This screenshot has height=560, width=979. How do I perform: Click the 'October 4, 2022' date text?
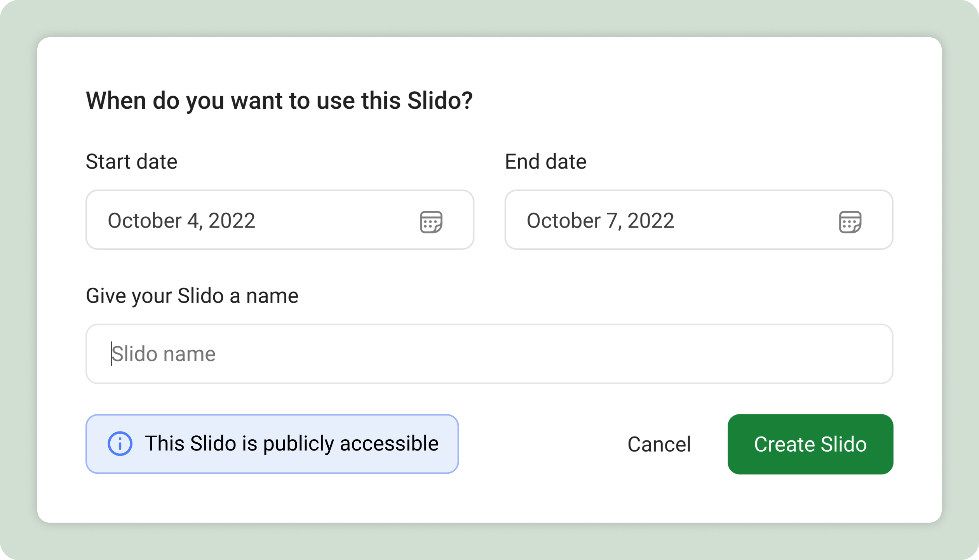tap(181, 221)
